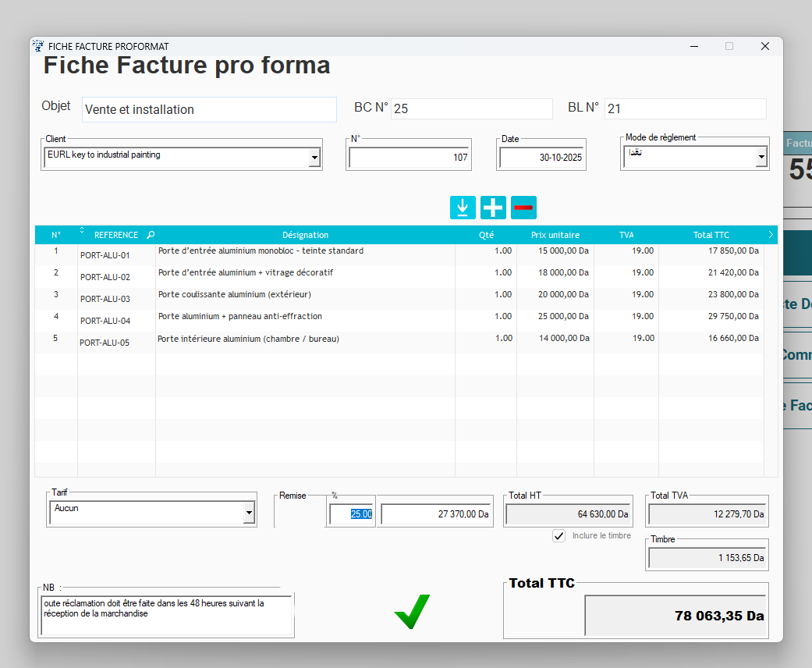
Task: Select the row for PORT-ALU-03 coulissante door
Action: point(312,298)
